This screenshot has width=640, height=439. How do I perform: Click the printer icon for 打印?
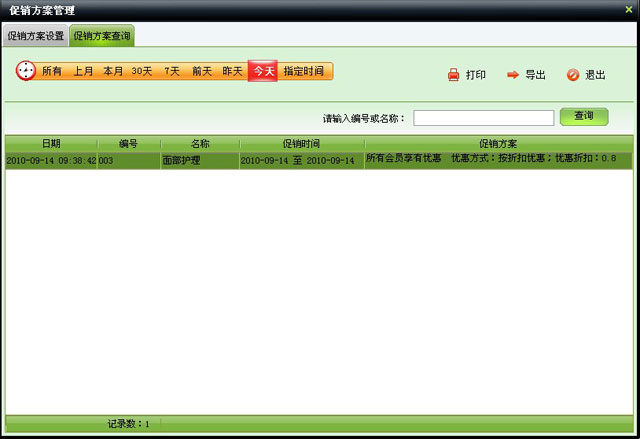pos(453,75)
